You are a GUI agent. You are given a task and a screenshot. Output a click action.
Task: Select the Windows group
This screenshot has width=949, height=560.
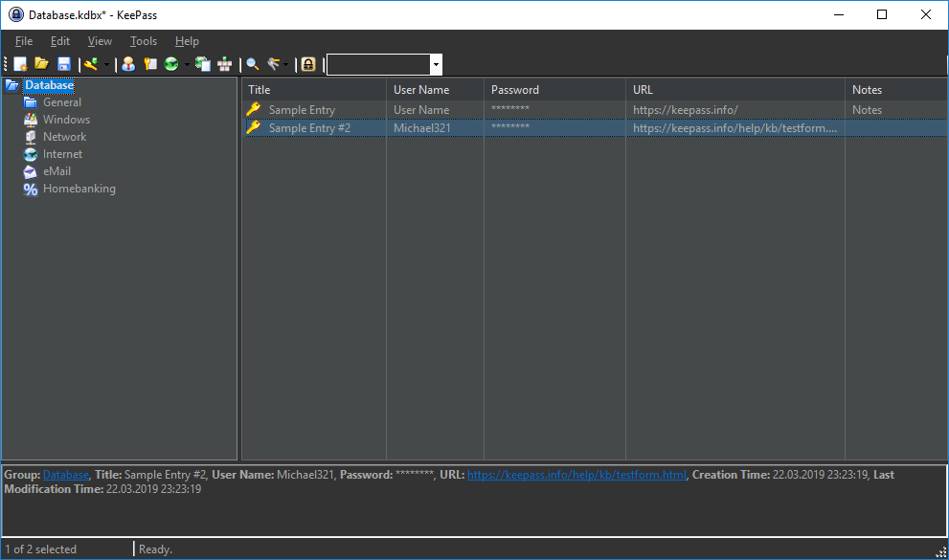pyautogui.click(x=66, y=120)
